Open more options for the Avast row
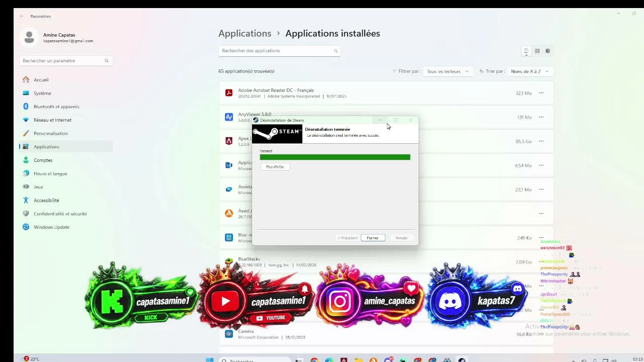 [x=541, y=213]
